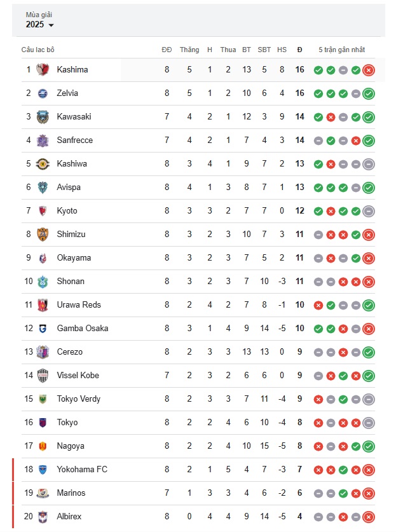Click Marinos' latest red loss indicator
This screenshot has width=396, height=532.
point(369,493)
